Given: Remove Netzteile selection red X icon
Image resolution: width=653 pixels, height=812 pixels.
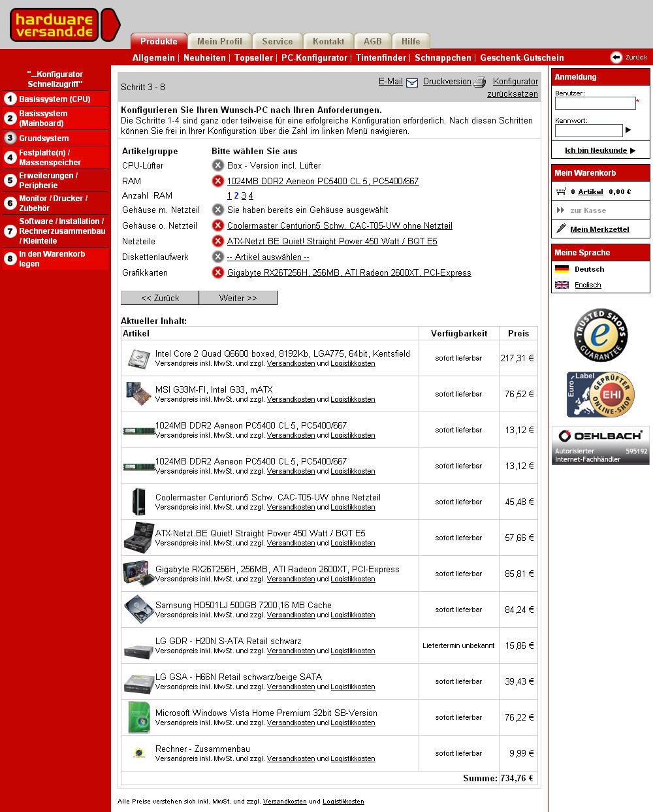Looking at the screenshot, I should coord(218,241).
